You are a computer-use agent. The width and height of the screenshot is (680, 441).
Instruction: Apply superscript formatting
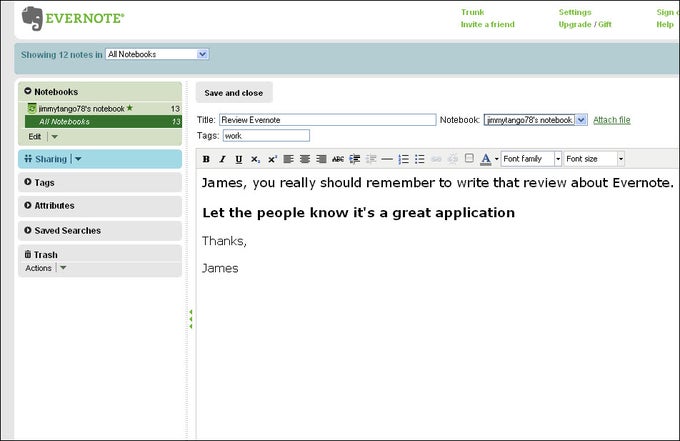(272, 159)
